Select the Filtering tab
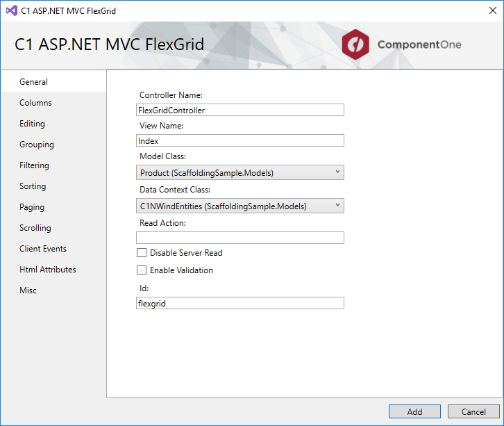 [x=34, y=165]
